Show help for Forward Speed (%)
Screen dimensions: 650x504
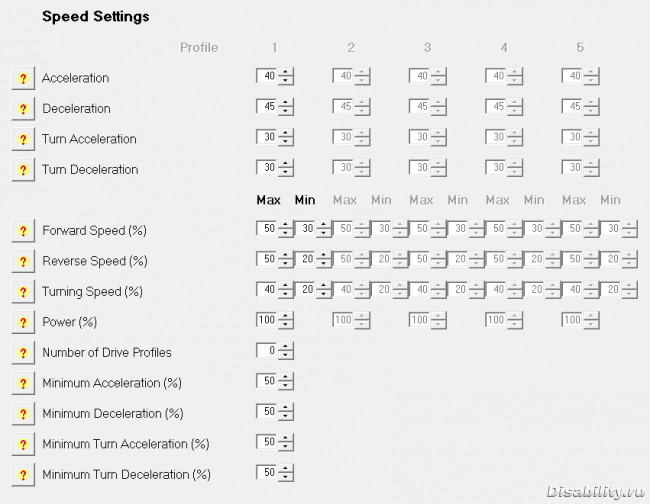tap(23, 231)
